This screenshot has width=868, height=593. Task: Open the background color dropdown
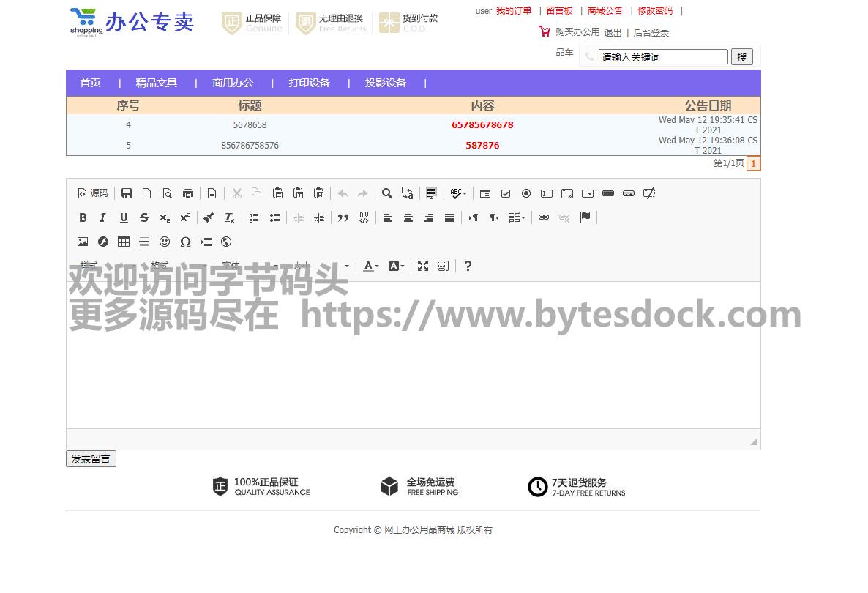click(x=396, y=266)
